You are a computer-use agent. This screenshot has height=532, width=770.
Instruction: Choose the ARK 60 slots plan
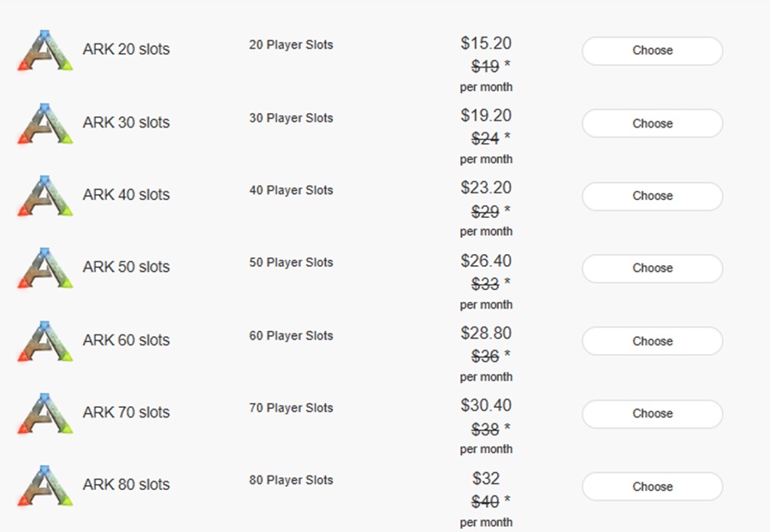tap(651, 340)
